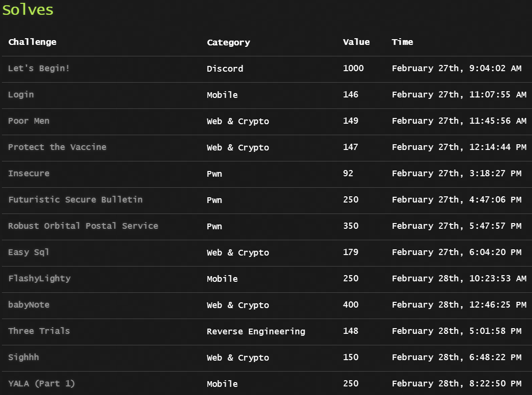The image size is (532, 395).
Task: Click the Reverse Engineering category cell
Action: [255, 331]
